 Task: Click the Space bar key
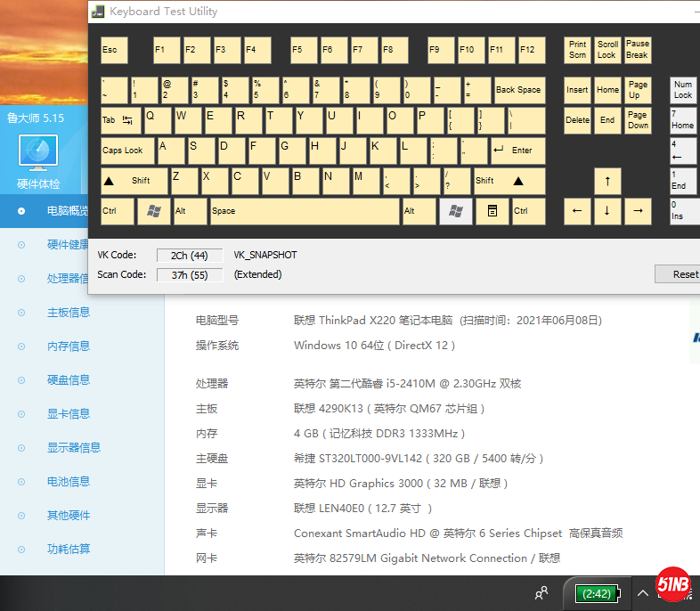pyautogui.click(x=305, y=211)
